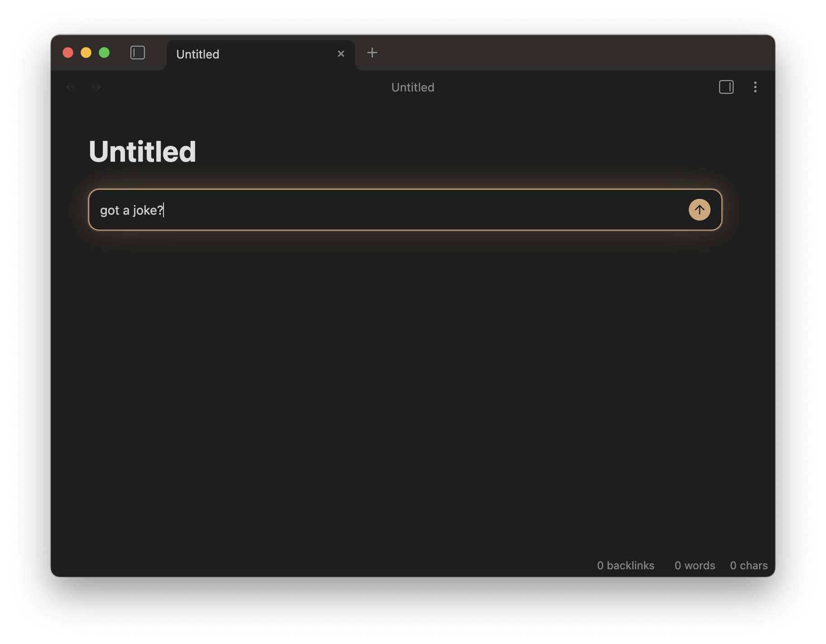Screen dimensions: 826x644
Task: Open a new tab with the plus icon
Action: click(372, 53)
